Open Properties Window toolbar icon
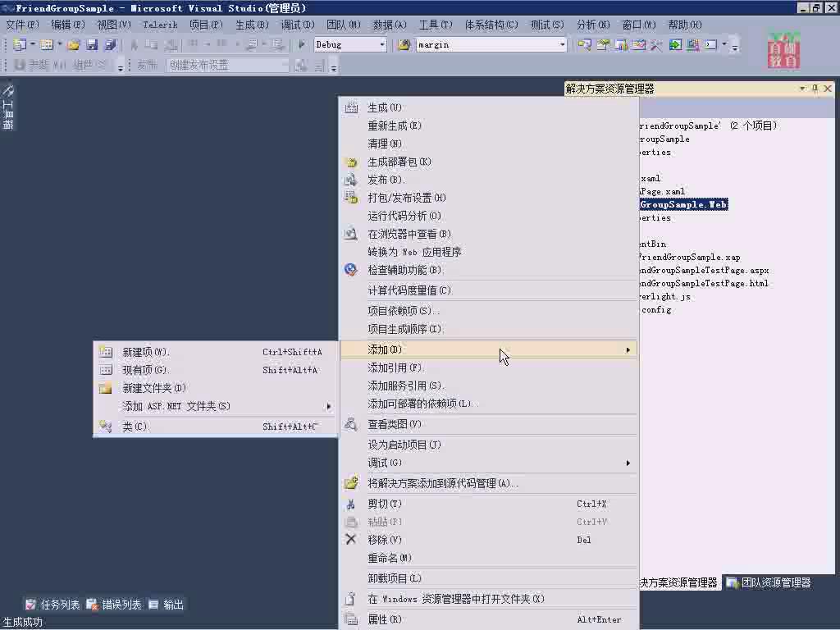Screen dimensions: 840x630 (x=603, y=45)
